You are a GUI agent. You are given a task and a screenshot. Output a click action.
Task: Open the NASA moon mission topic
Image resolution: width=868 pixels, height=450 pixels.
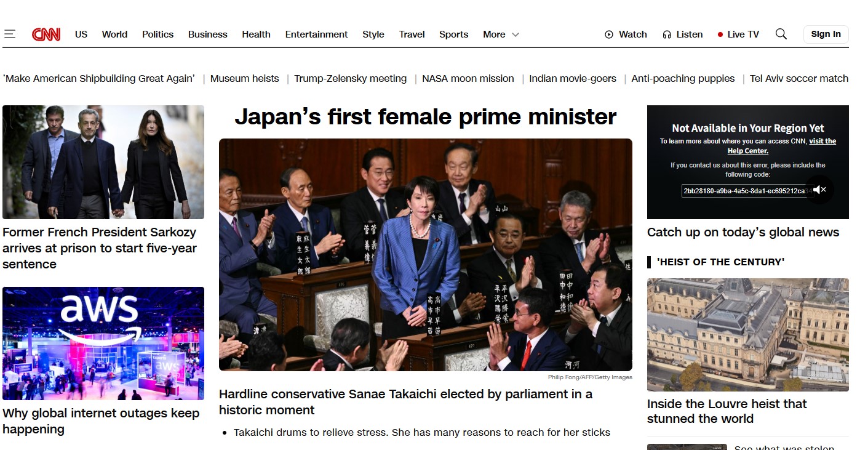tap(468, 78)
